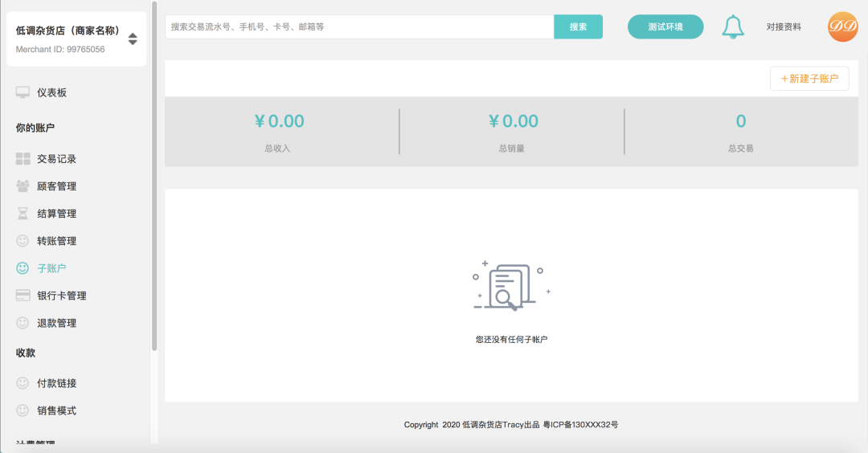Click the orange DD user avatar
Viewport: 868px width, 453px height.
click(x=842, y=27)
